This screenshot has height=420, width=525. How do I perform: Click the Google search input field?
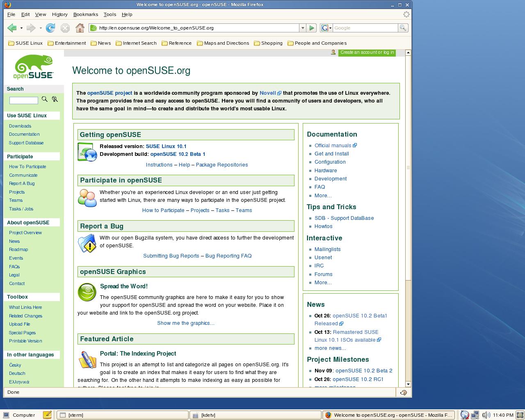(x=365, y=28)
